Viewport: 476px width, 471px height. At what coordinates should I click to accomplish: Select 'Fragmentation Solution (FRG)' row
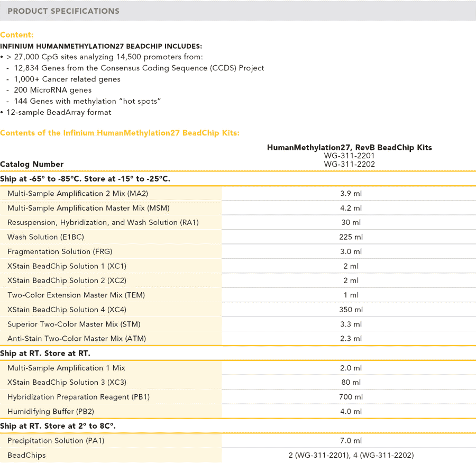click(238, 252)
